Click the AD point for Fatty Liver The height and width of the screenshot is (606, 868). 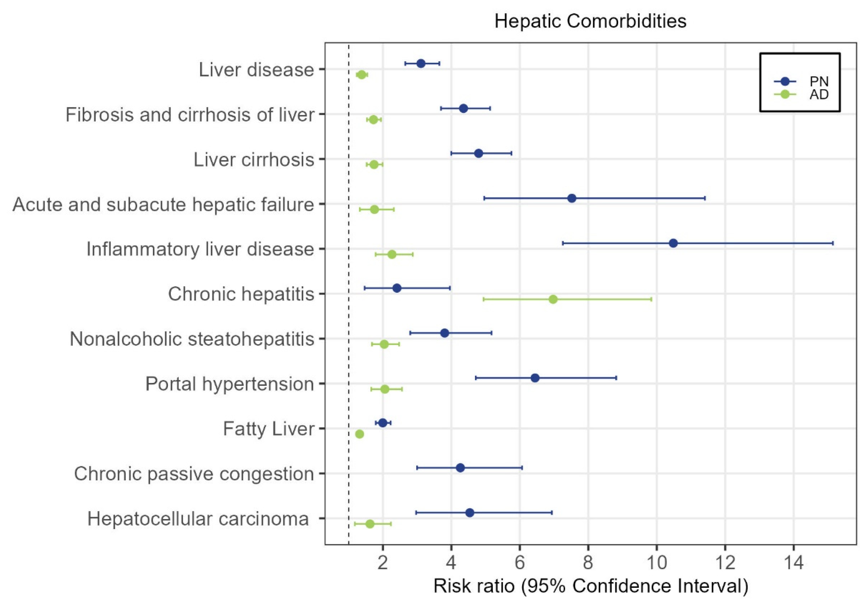[360, 434]
